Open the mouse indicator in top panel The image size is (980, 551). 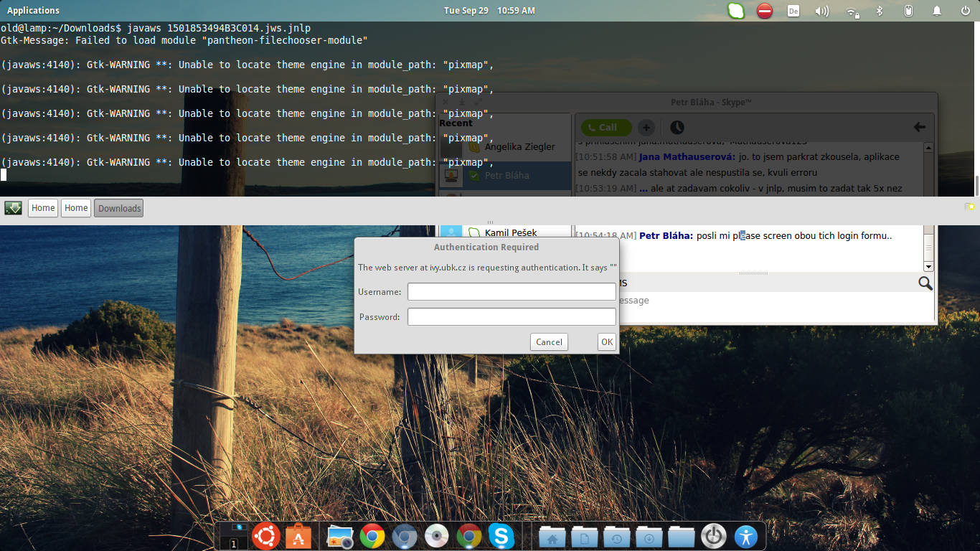pos(908,11)
